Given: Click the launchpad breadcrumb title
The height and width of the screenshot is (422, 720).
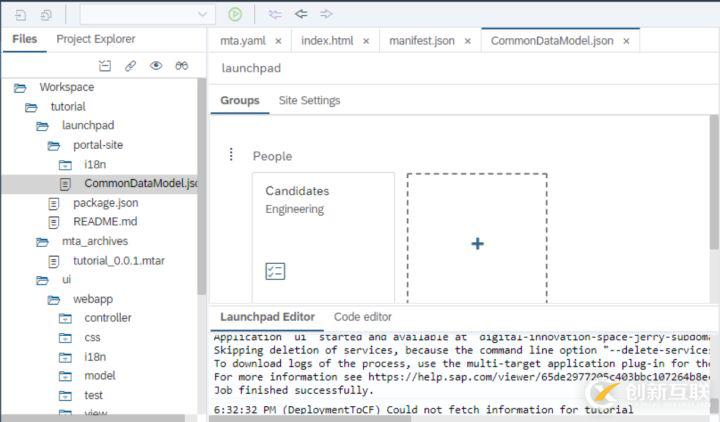Looking at the screenshot, I should tap(251, 68).
